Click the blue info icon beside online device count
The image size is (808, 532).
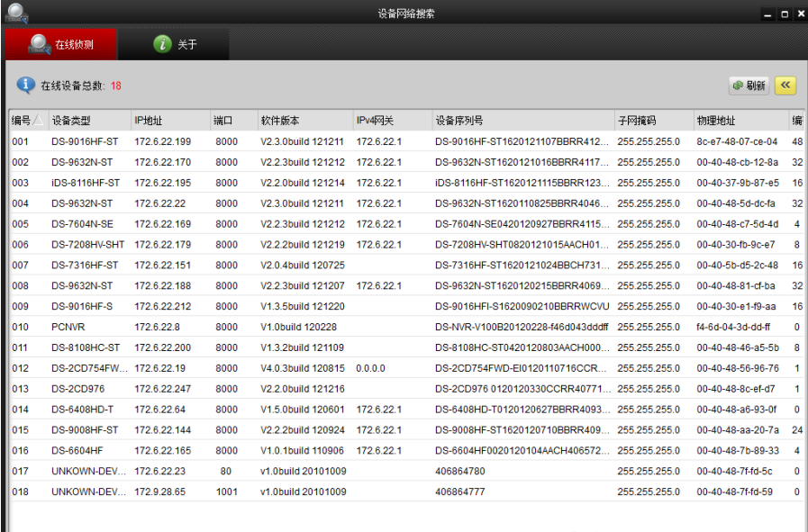click(x=25, y=86)
